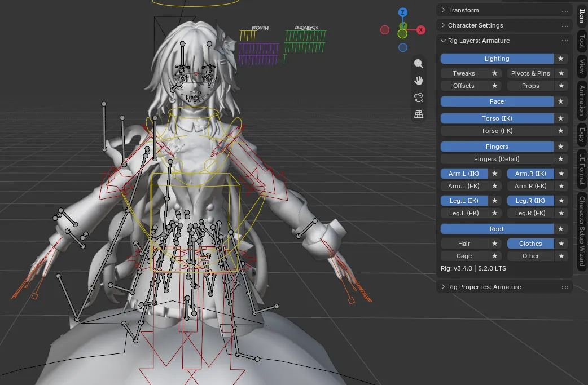Click the red X axis gizmo ball
Screen dimensions: 588x385
point(421,30)
